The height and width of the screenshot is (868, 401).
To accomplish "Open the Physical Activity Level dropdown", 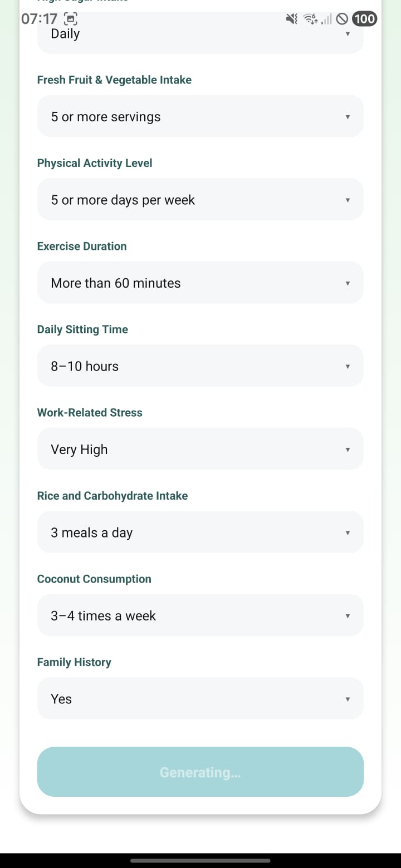I will point(200,199).
